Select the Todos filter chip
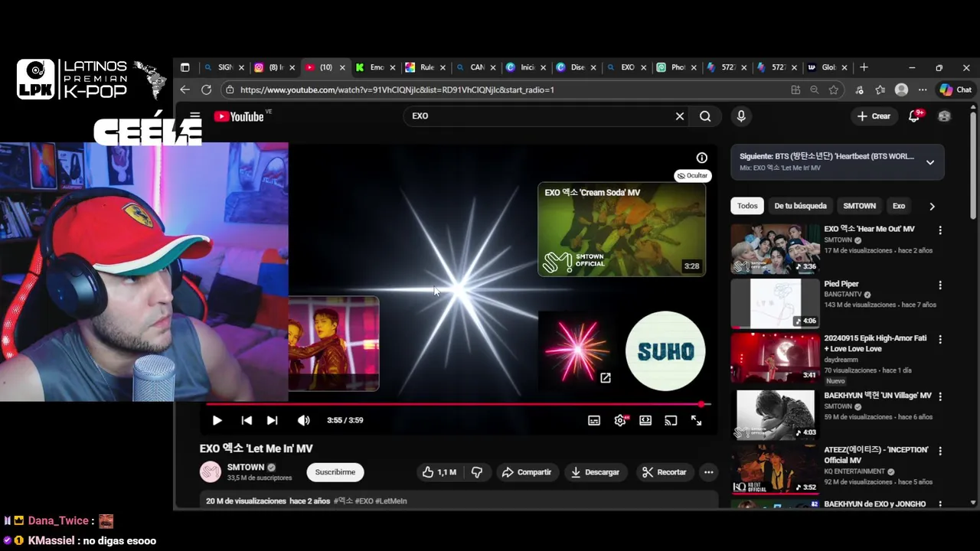Image resolution: width=980 pixels, height=551 pixels. [x=747, y=206]
